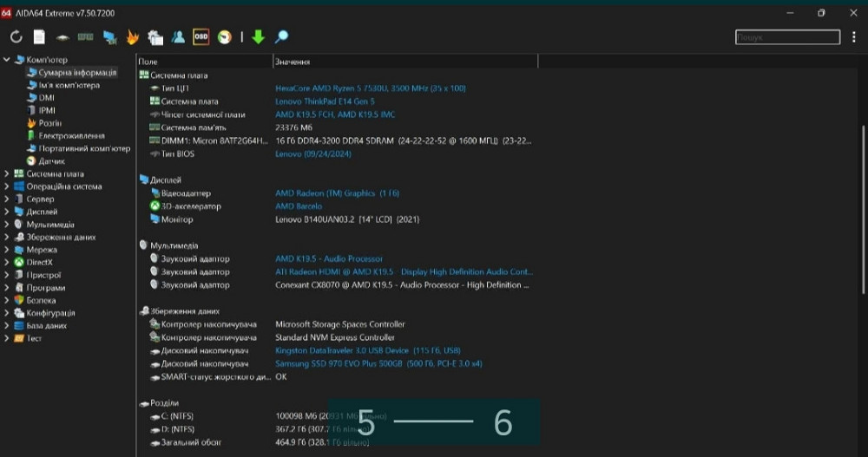The image size is (868, 457).
Task: Open the Lenovo ThinkPad E14 Gen 5 link
Action: pyautogui.click(x=325, y=101)
